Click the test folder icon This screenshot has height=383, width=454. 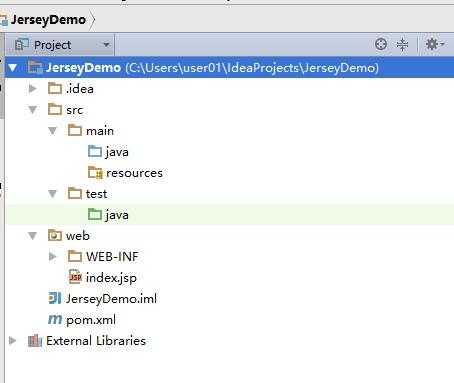75,193
